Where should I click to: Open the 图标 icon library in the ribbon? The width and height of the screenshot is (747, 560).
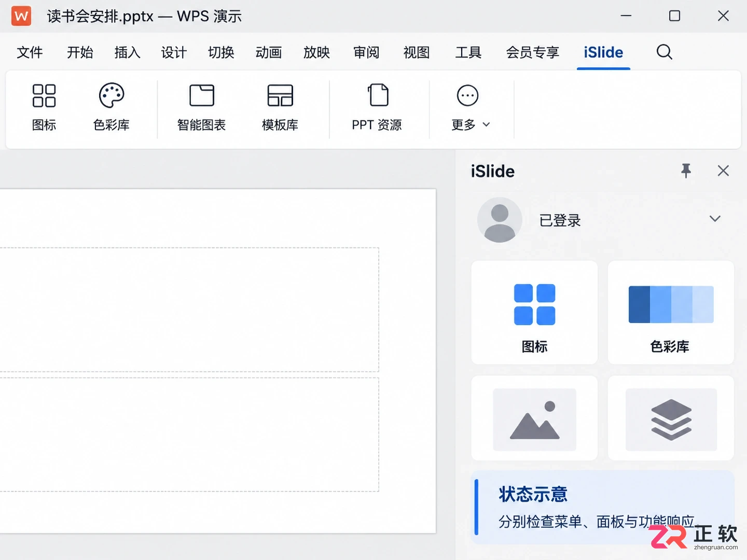coord(44,108)
